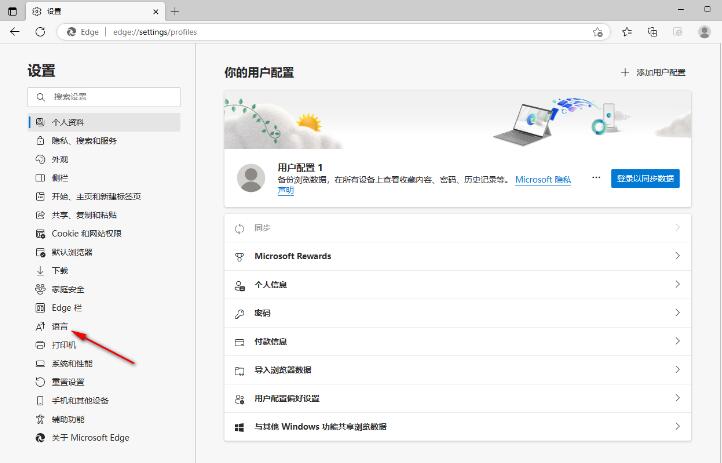This screenshot has height=463, width=722.
Task: Click the address bar showing edge://settings/profiles
Action: coord(333,32)
